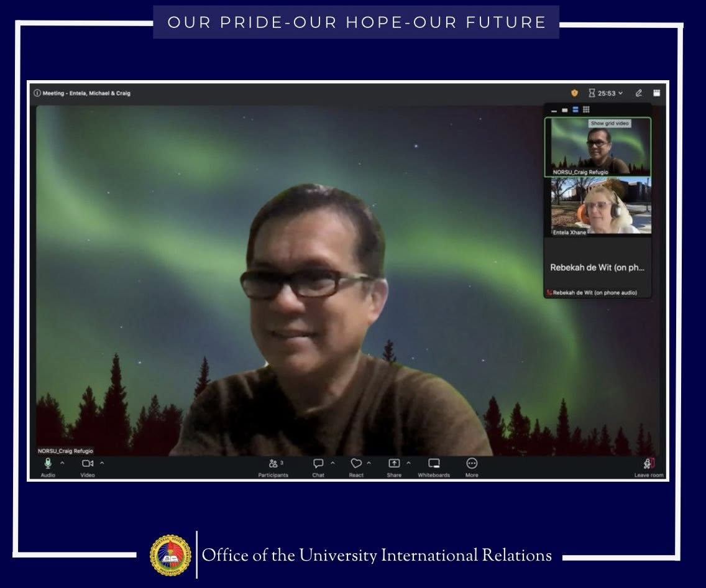Leave the room

(x=649, y=467)
